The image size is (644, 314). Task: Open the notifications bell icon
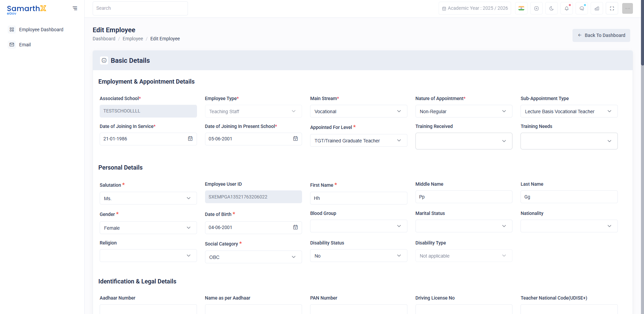click(x=566, y=8)
